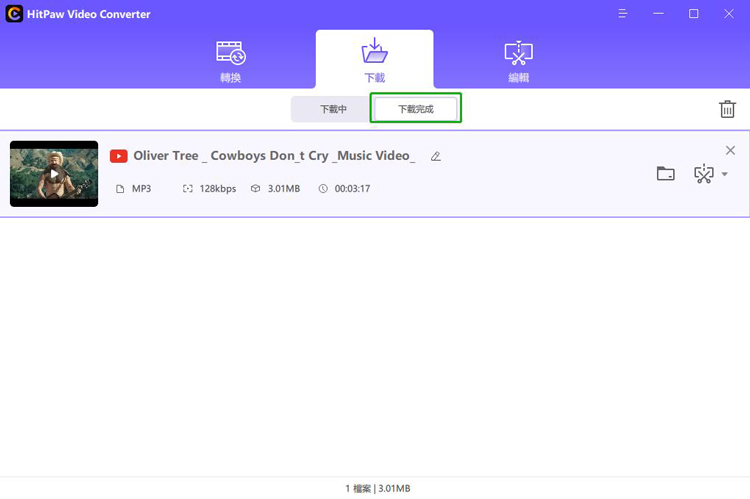
Task: Click the pencil icon to rename the title
Action: (435, 156)
